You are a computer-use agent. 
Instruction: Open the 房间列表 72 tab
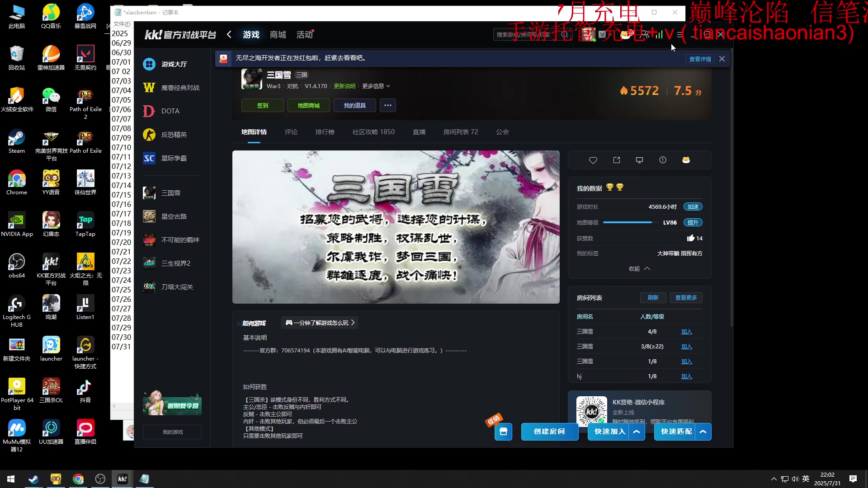[461, 132]
